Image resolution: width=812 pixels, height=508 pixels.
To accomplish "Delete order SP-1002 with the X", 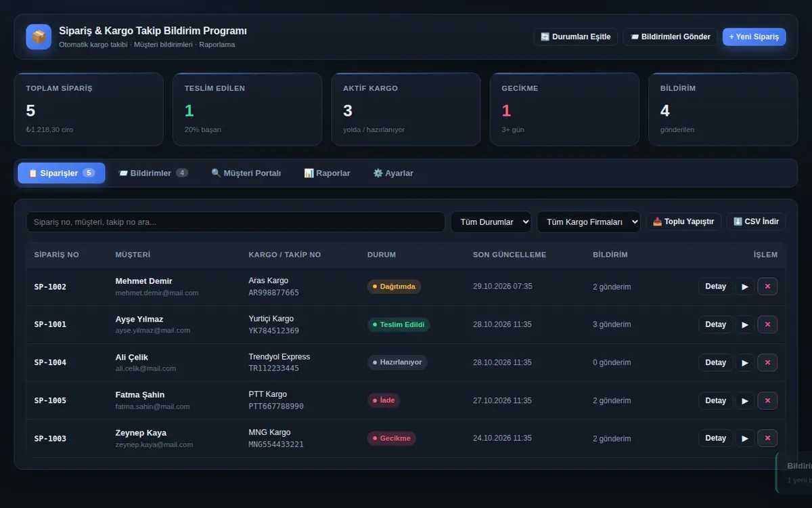I will click(x=767, y=287).
